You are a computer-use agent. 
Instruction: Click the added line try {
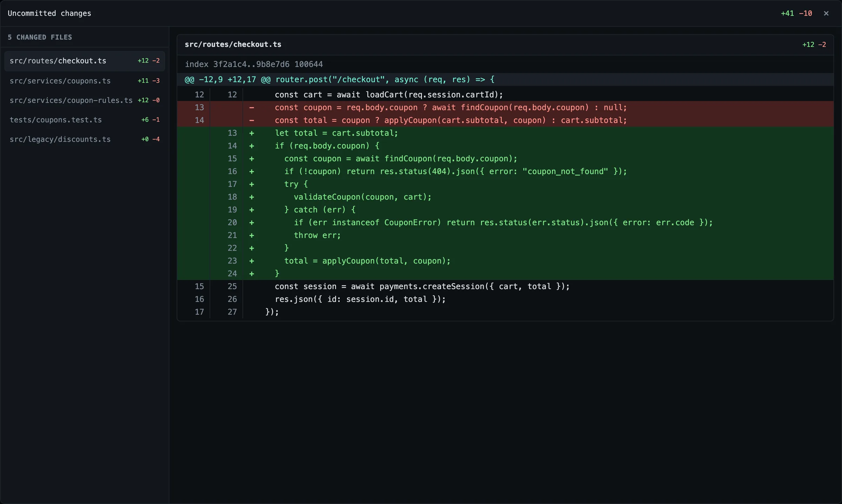coord(505,184)
